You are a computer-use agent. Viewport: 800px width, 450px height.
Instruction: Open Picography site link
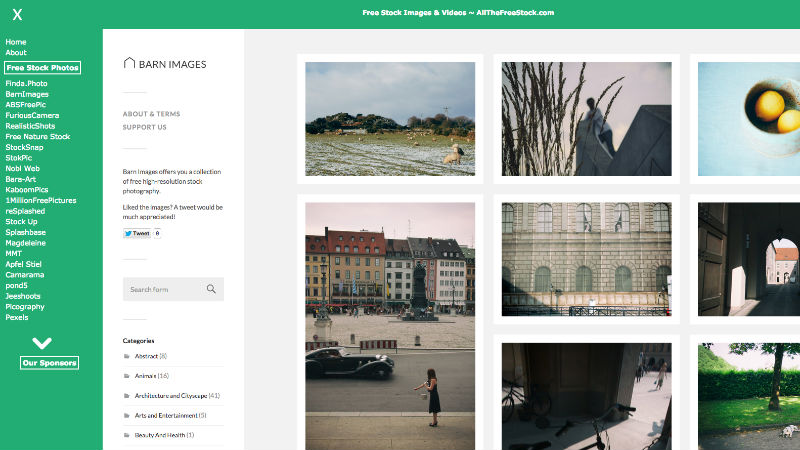pyautogui.click(x=25, y=307)
